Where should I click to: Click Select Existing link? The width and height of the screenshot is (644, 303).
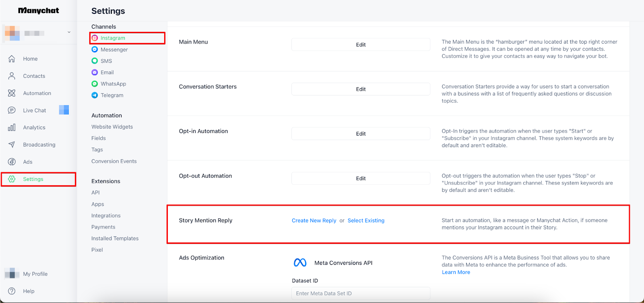tap(366, 220)
